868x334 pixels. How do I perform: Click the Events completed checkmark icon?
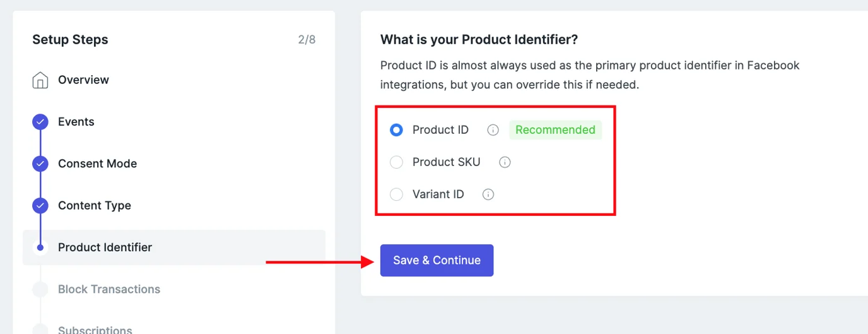[x=40, y=122]
